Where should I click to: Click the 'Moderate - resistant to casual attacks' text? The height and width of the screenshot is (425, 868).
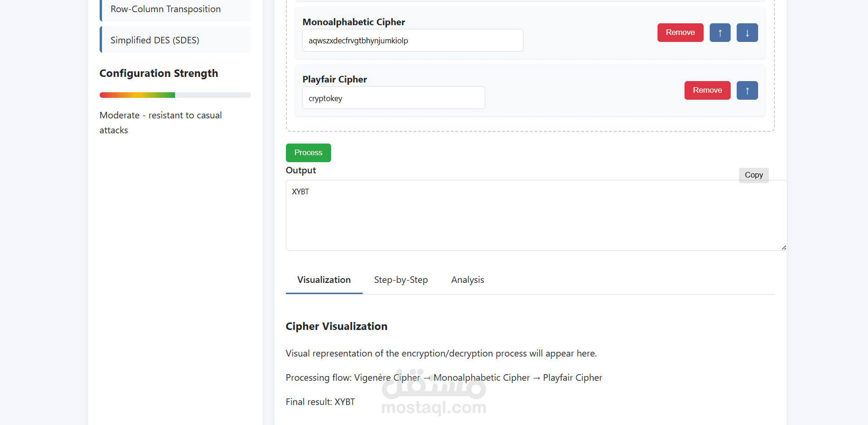coord(161,123)
